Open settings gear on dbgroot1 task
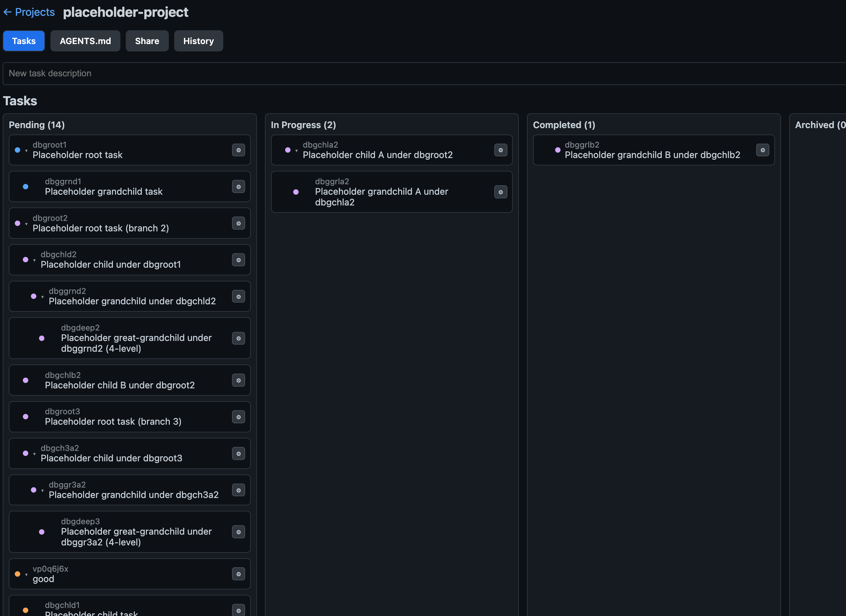Viewport: 846px width, 616px height. [238, 150]
